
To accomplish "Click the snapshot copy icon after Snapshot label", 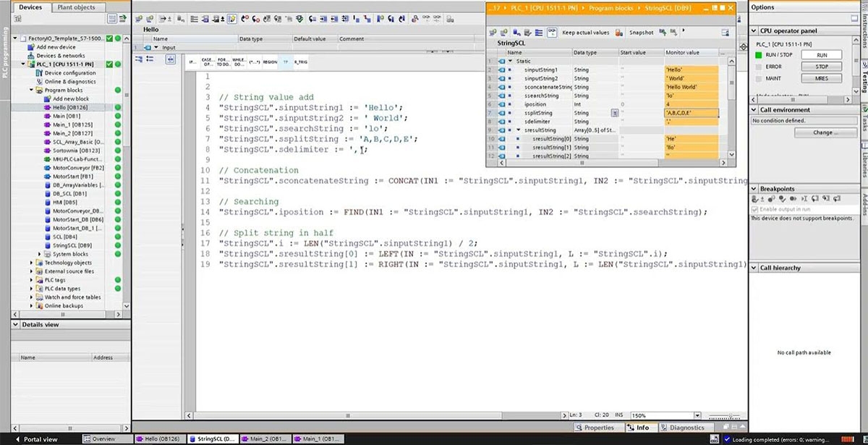I will 663,33.
